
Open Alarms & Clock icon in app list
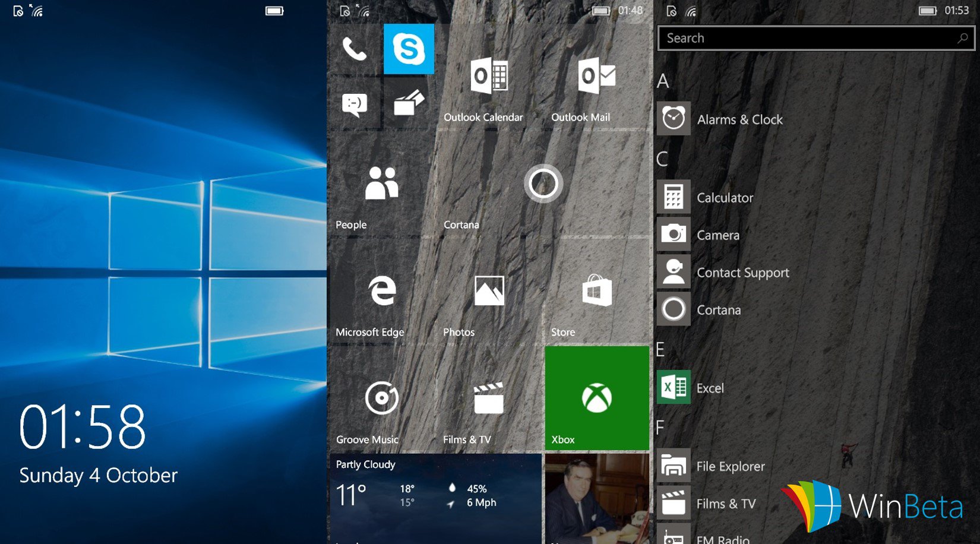click(x=674, y=119)
